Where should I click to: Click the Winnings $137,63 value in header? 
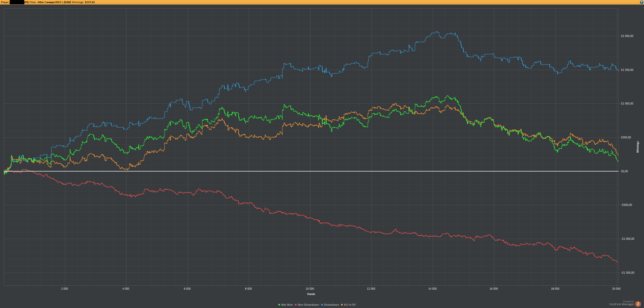coord(90,2)
